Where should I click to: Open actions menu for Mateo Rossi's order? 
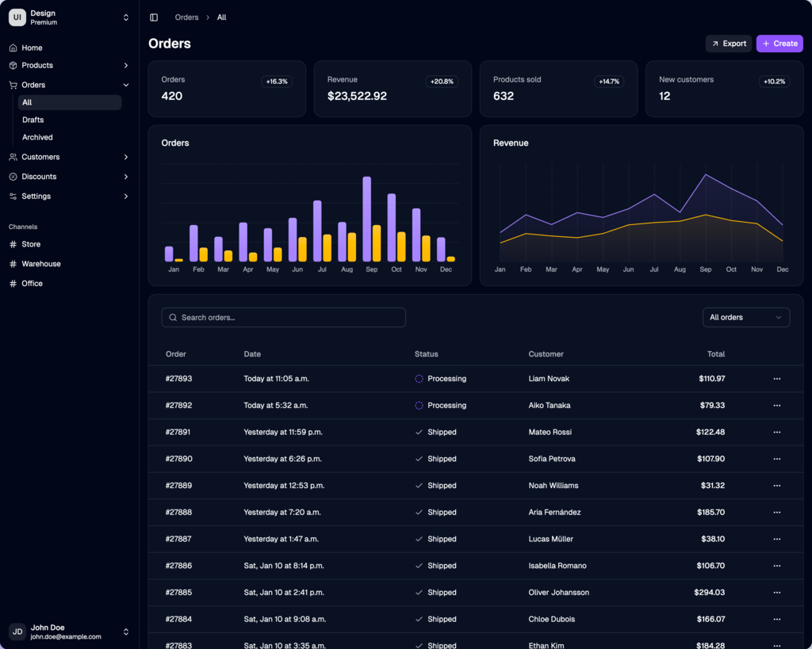coord(776,433)
